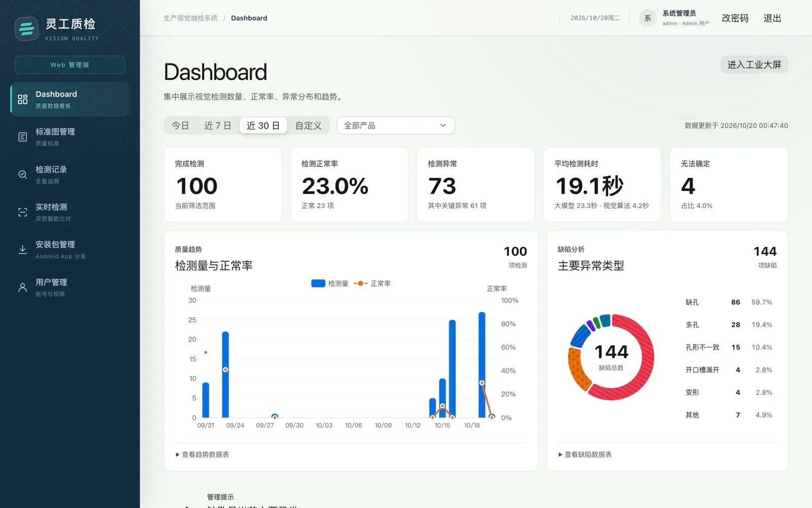Screen dimensions: 812x508
Task: Click the 孔形不一致 15 row
Action: 729,347
